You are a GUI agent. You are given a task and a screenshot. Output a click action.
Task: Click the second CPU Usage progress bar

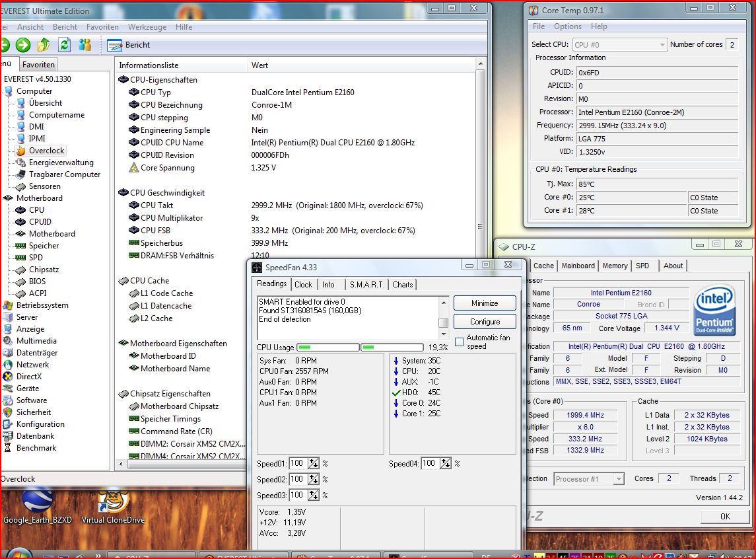point(392,348)
